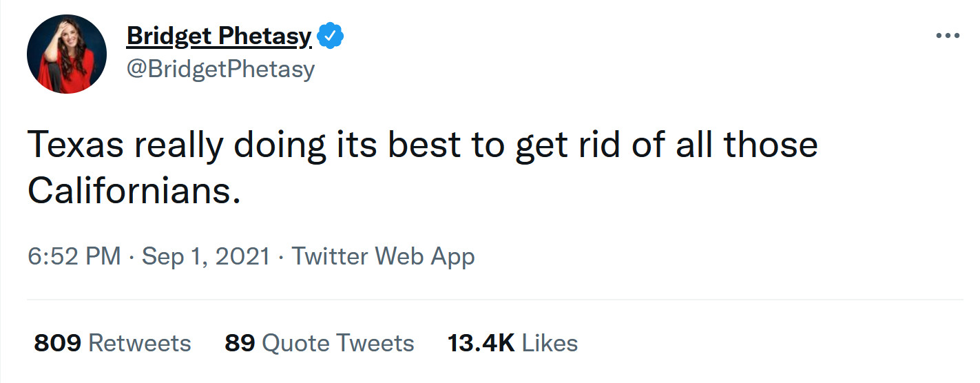Click the Sep 1, 2021 date
The image size is (980, 383).
pos(205,257)
